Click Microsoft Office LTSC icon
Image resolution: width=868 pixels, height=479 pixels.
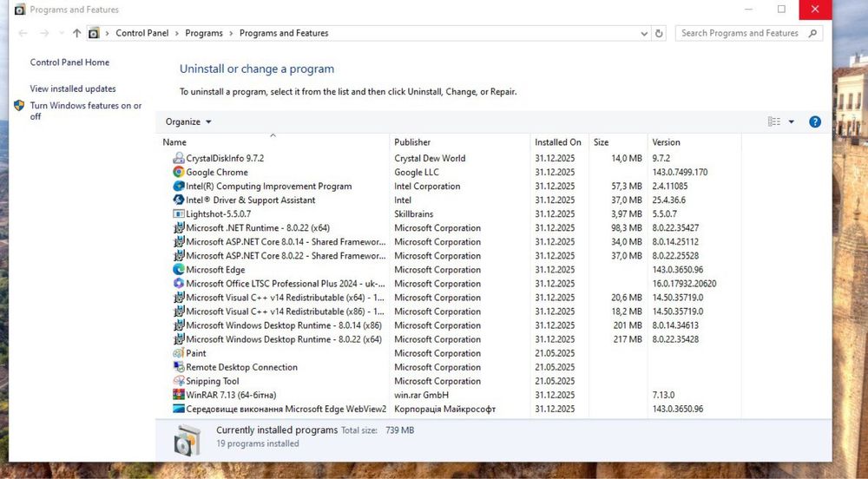click(x=178, y=283)
